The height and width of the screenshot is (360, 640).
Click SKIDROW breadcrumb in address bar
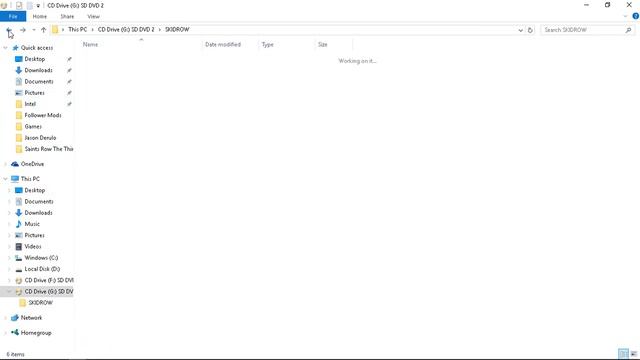point(177,29)
